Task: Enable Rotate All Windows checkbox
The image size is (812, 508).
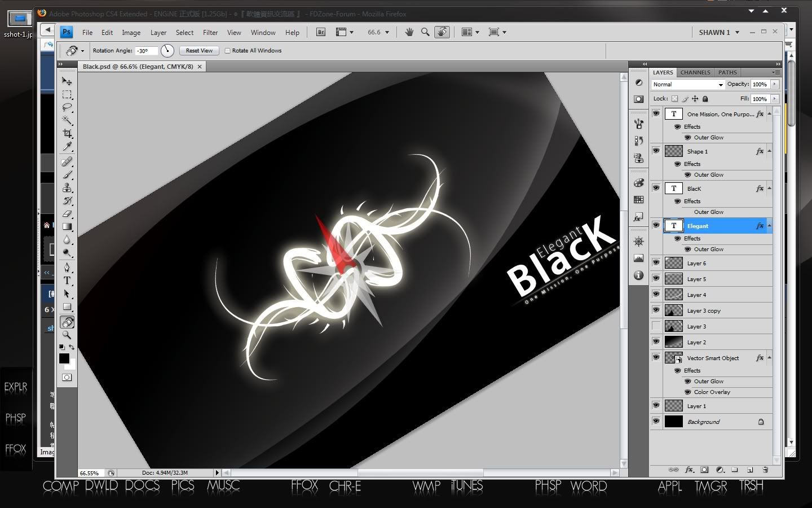Action: (x=227, y=51)
